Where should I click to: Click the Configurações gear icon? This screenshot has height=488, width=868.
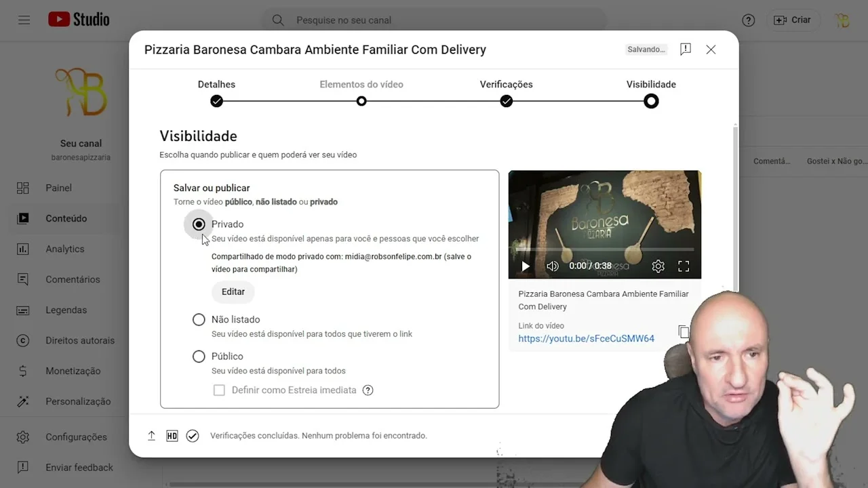[23, 437]
